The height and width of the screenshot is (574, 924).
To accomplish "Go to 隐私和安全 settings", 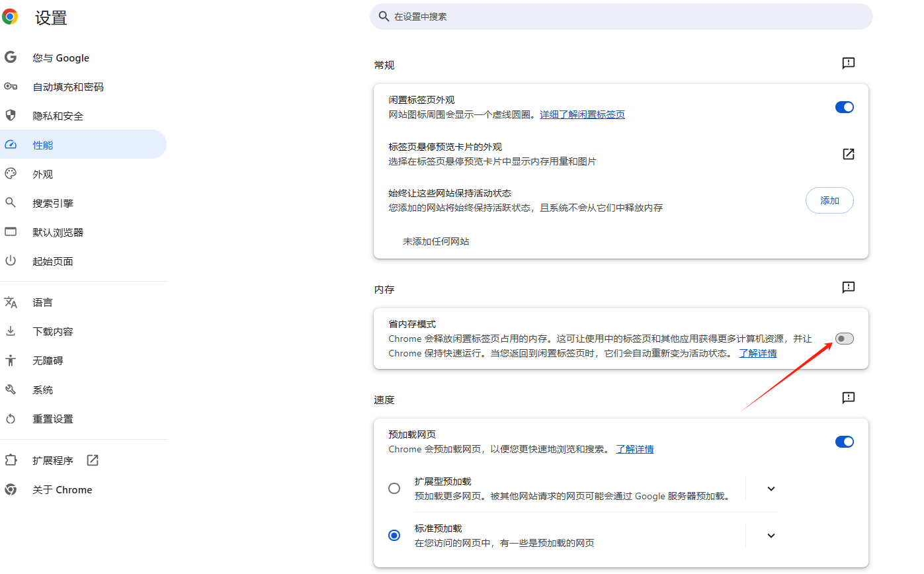I will click(x=83, y=116).
